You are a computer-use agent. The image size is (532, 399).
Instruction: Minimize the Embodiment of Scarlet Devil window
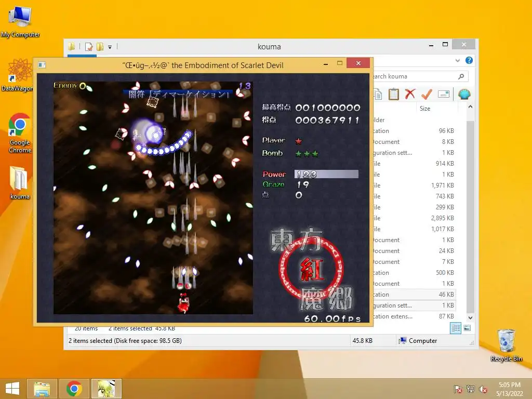coord(326,63)
